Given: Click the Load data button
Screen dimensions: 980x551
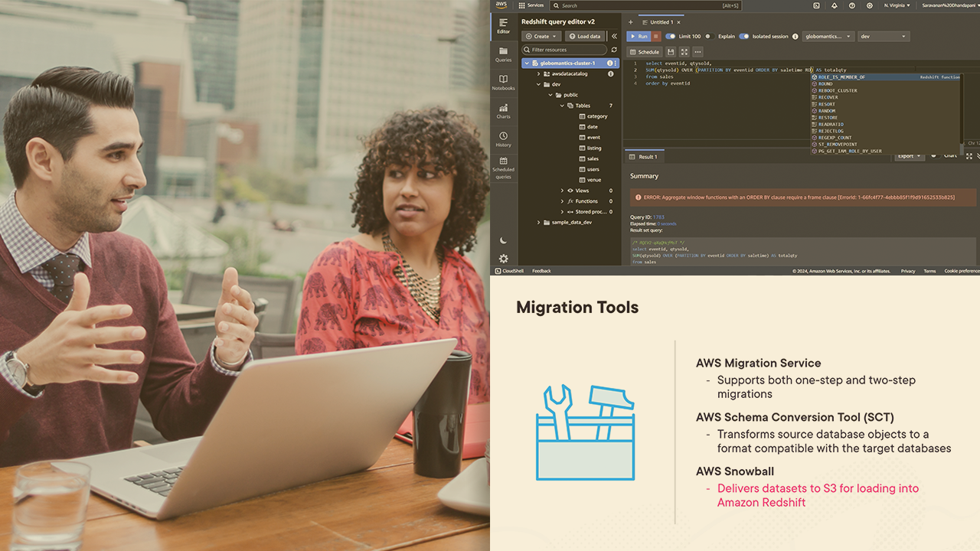Looking at the screenshot, I should pyautogui.click(x=585, y=37).
